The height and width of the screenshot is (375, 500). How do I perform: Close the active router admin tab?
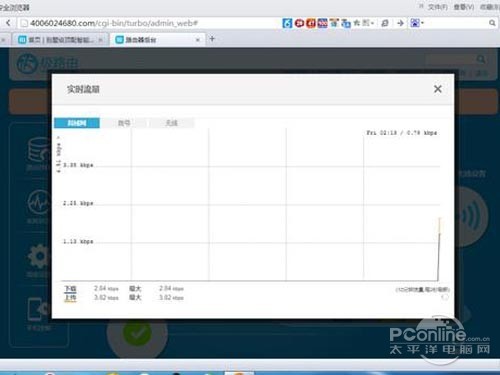198,40
